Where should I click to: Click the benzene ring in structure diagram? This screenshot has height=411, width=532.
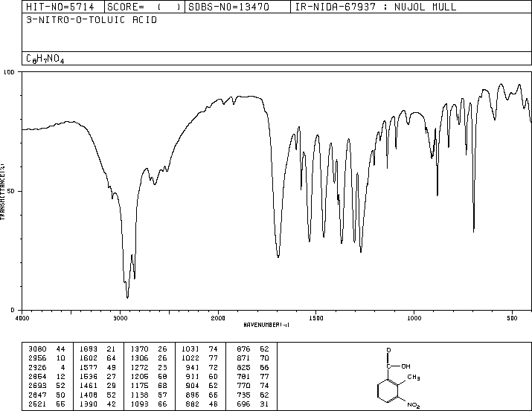coord(388,391)
